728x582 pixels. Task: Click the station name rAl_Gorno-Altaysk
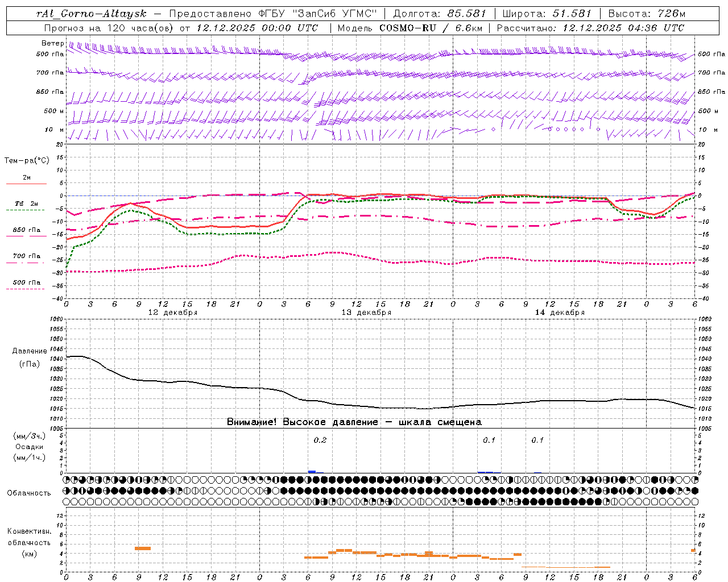click(92, 14)
